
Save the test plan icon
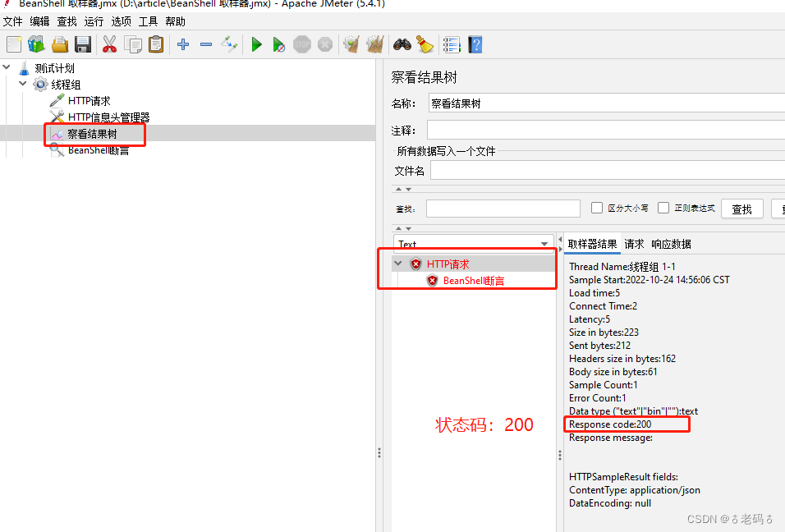coord(83,44)
